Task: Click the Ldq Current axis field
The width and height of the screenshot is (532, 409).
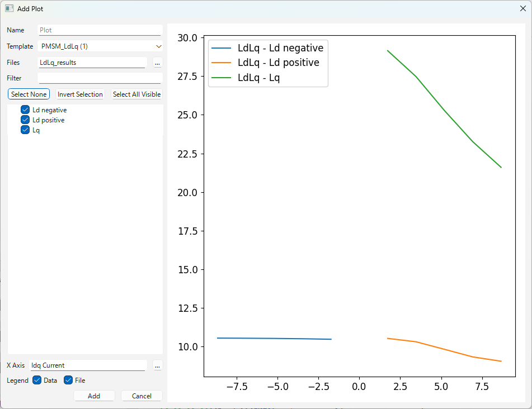Action: (x=88, y=365)
